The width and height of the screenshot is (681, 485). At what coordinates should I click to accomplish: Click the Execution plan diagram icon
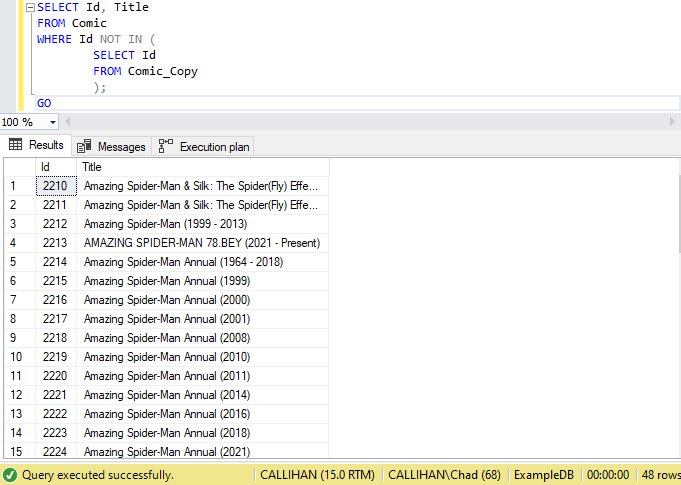point(166,146)
